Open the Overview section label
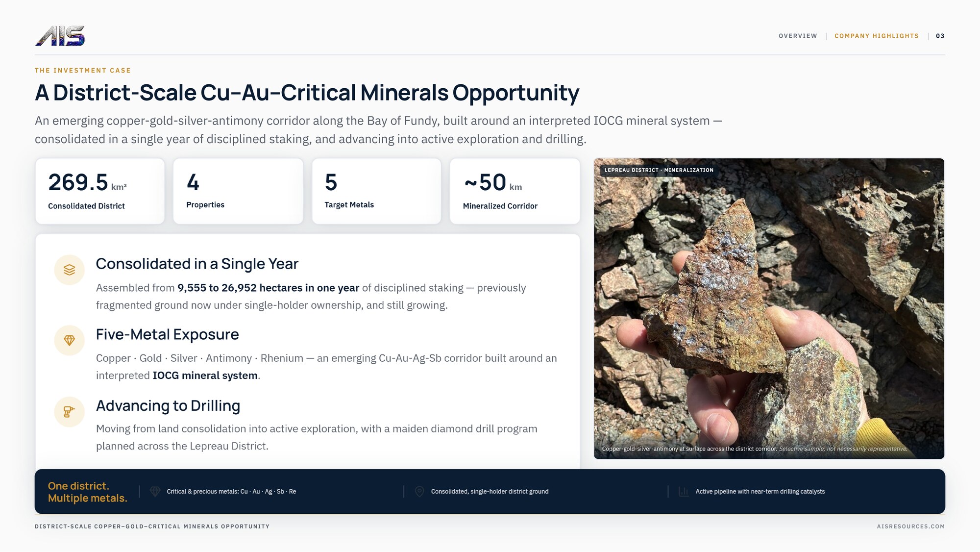The width and height of the screenshot is (980, 552). point(798,36)
